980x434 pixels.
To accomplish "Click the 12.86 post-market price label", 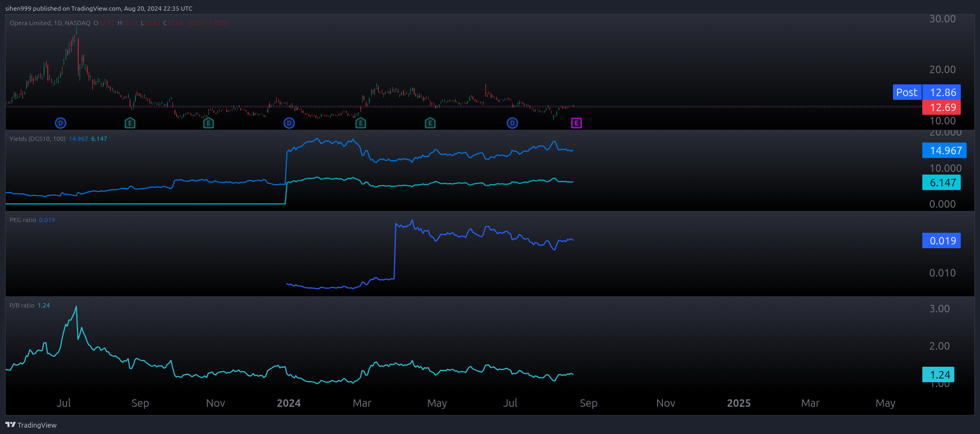I will pos(942,92).
